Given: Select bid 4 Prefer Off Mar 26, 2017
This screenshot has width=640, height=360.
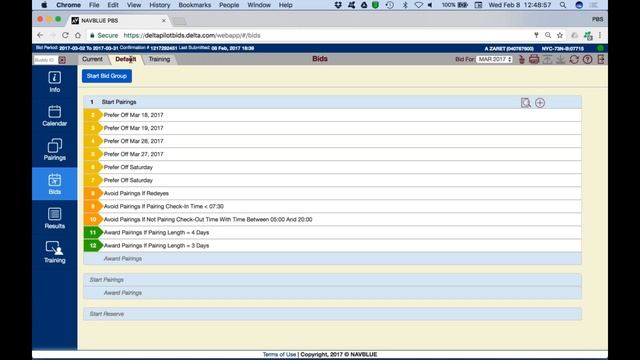Looking at the screenshot, I should pos(333,141).
